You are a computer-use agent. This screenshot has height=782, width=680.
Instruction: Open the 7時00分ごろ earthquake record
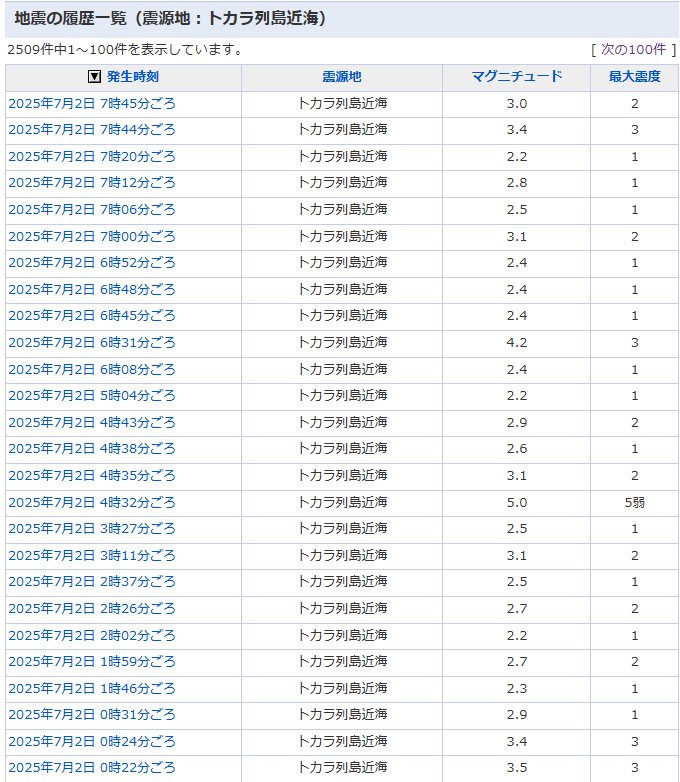pyautogui.click(x=92, y=236)
